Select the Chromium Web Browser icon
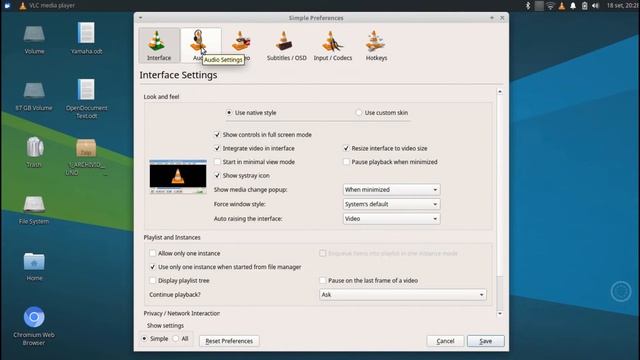 [x=34, y=326]
